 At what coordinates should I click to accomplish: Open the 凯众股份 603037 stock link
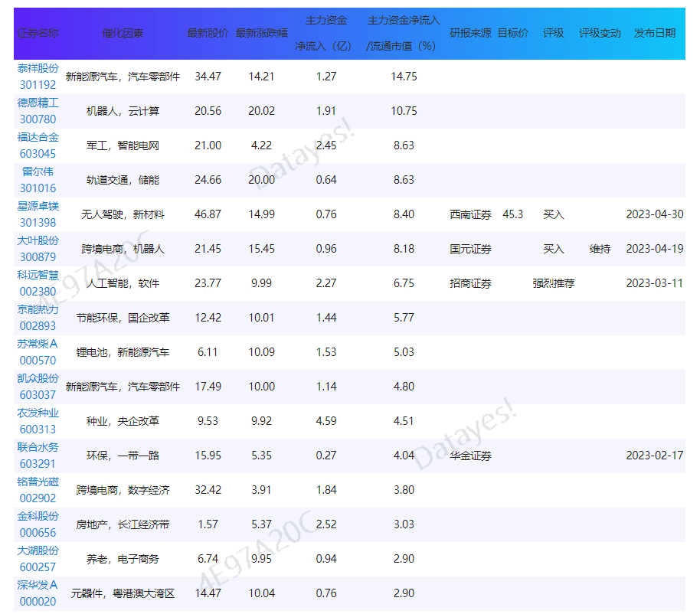[x=38, y=387]
